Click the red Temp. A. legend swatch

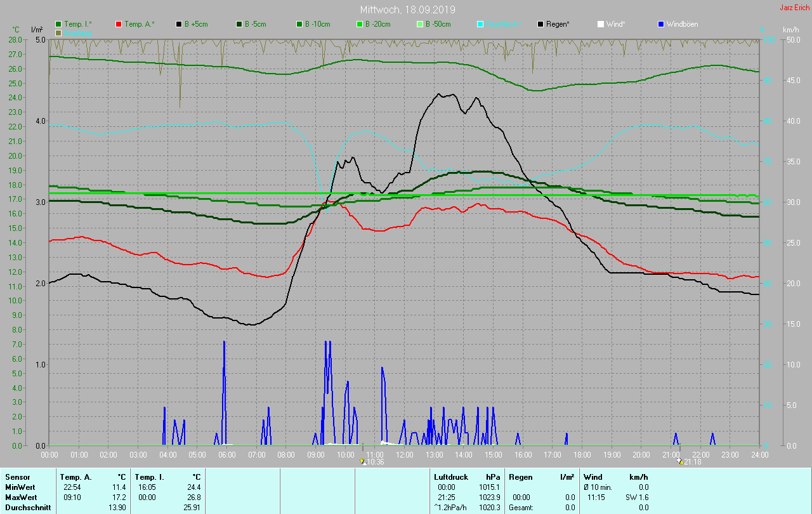tap(119, 24)
